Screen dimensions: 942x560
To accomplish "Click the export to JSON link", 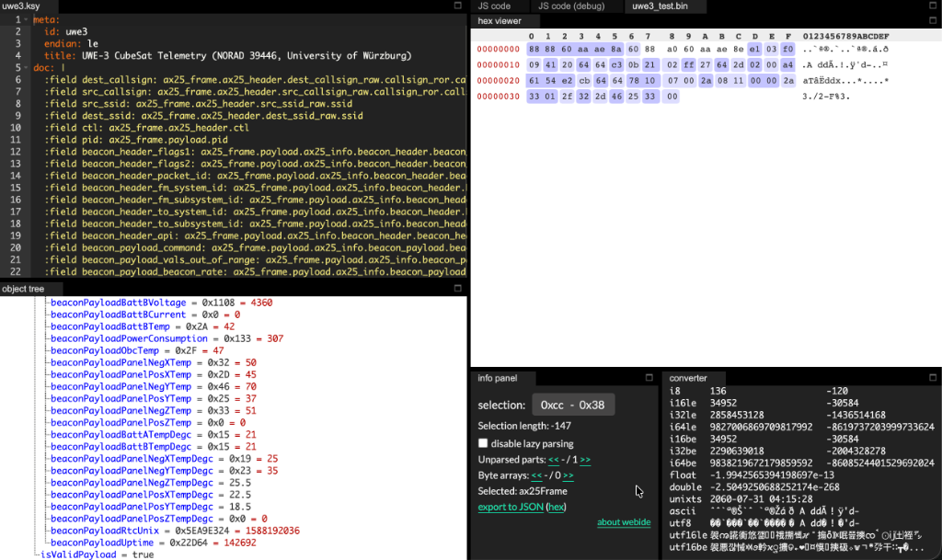I will (x=511, y=507).
